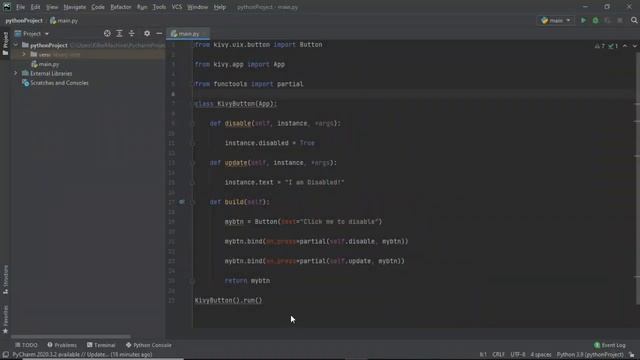Open the Terminal tool window
Image resolution: width=640 pixels, height=360 pixels.
101,345
